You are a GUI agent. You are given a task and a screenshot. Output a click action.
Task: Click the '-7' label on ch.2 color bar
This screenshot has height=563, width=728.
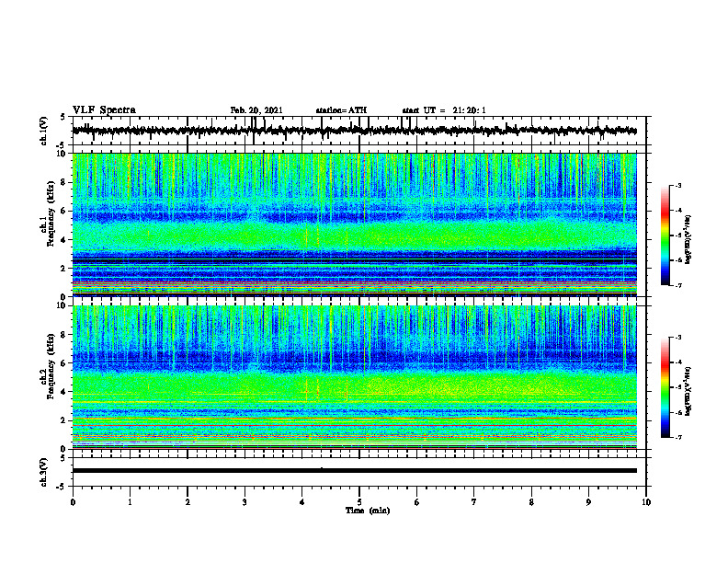coord(678,437)
